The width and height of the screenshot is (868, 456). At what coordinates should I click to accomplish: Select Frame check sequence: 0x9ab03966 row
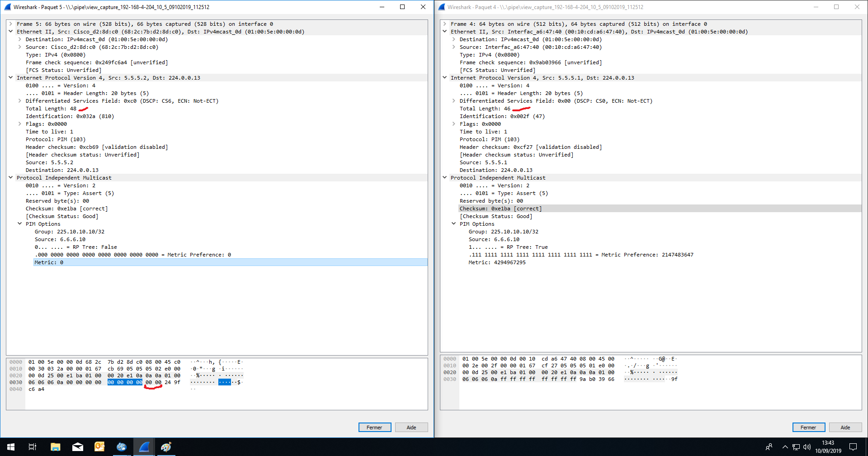pyautogui.click(x=531, y=62)
